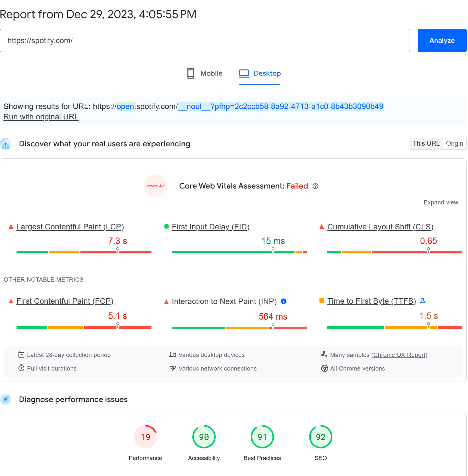The width and height of the screenshot is (468, 476).
Task: Select the SEO score gauge 92
Action: 320,437
